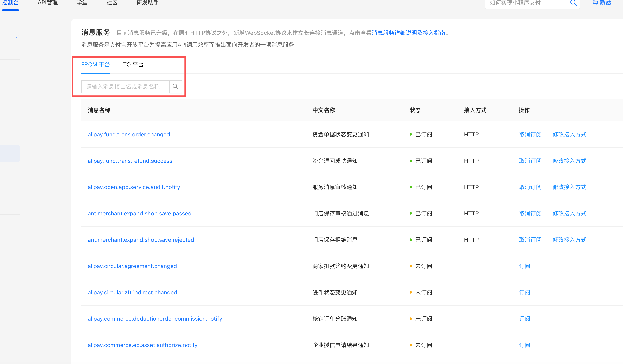
Task: Click the 消息服务 page heading
Action: [x=96, y=32]
